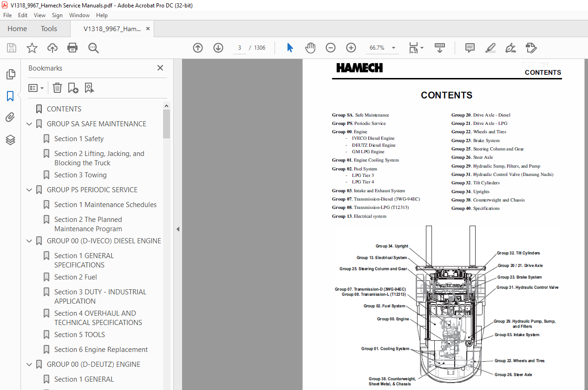Image resolution: width=588 pixels, height=390 pixels.
Task: Collapse GROUP 00 (D-IVECO) DIESEL ENGINE
Action: click(x=29, y=241)
